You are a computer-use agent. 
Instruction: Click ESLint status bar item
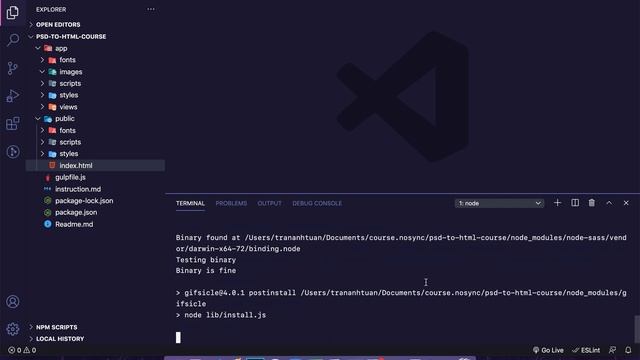click(586, 350)
